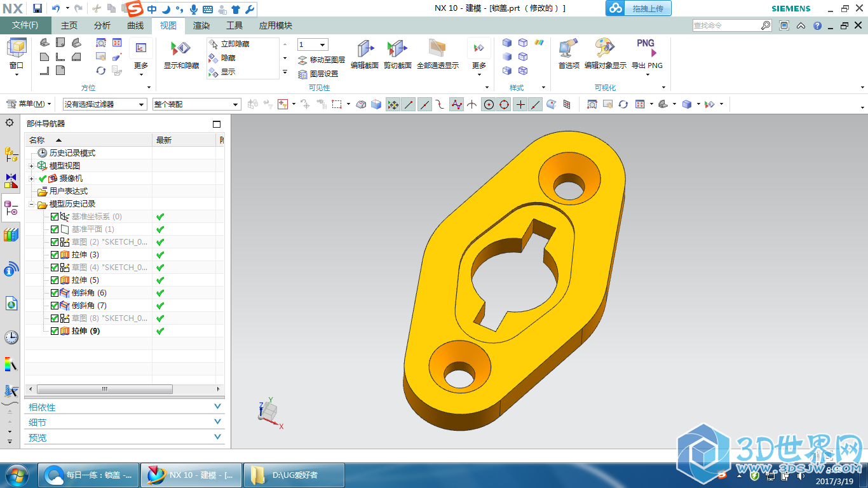Click the quadrant point snap icon
This screenshot has height=488, width=868.
pos(505,104)
